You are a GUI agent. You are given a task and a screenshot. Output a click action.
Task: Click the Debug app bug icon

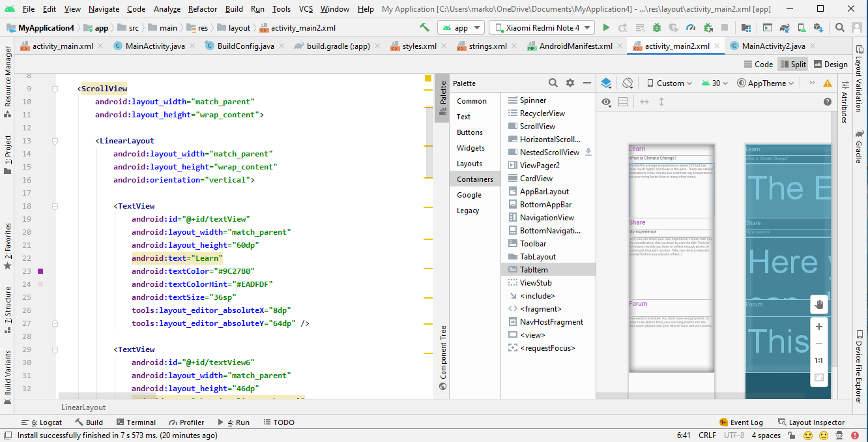pyautogui.click(x=657, y=28)
